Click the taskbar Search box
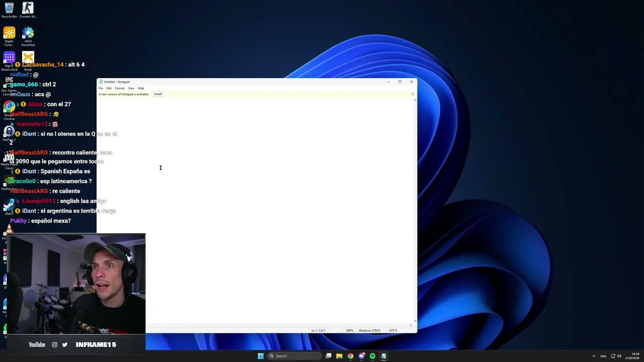 tap(294, 356)
